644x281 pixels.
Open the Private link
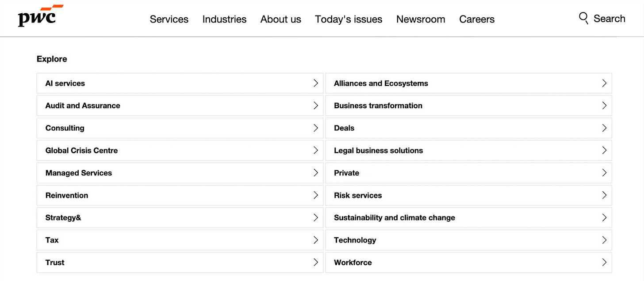point(468,173)
